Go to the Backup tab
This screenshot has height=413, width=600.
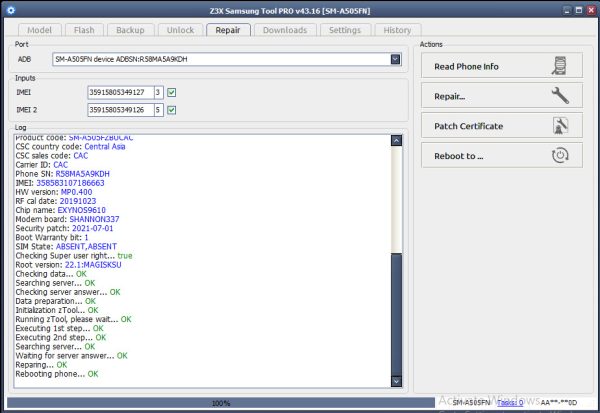[x=130, y=30]
